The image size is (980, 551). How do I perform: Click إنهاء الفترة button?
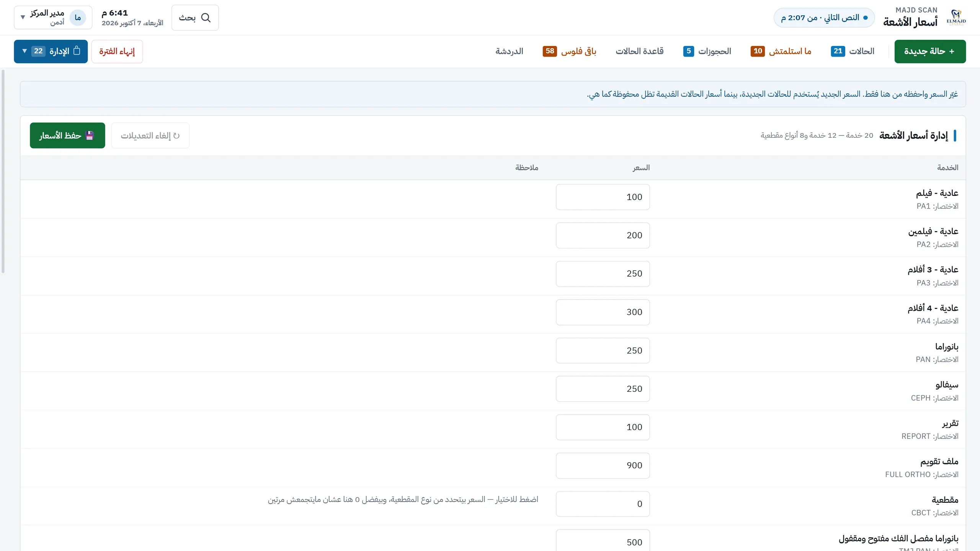click(117, 51)
